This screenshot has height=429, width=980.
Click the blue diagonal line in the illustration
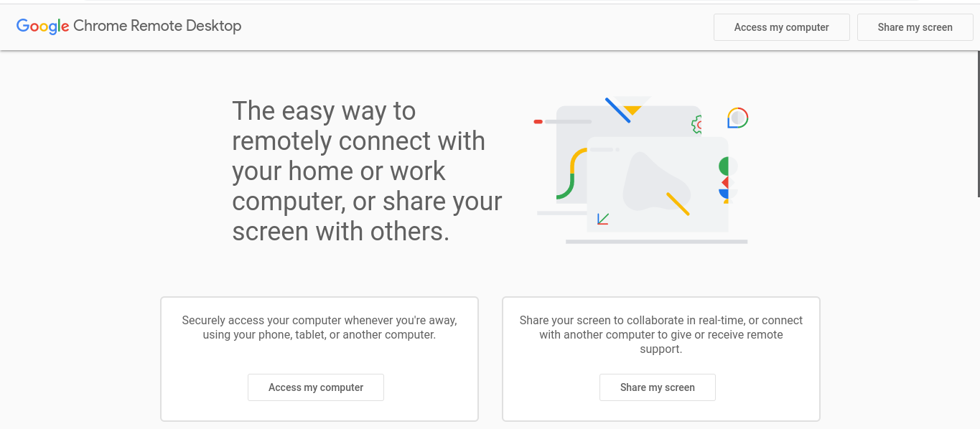tap(617, 110)
